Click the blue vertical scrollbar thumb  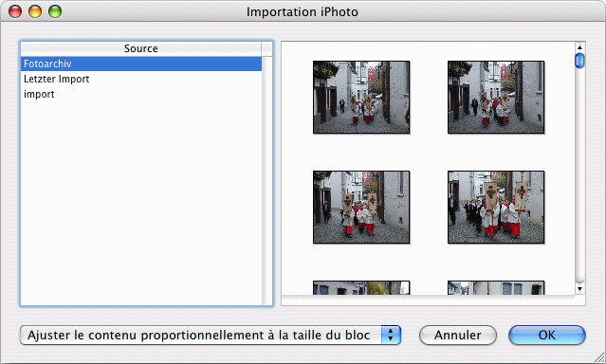(579, 61)
